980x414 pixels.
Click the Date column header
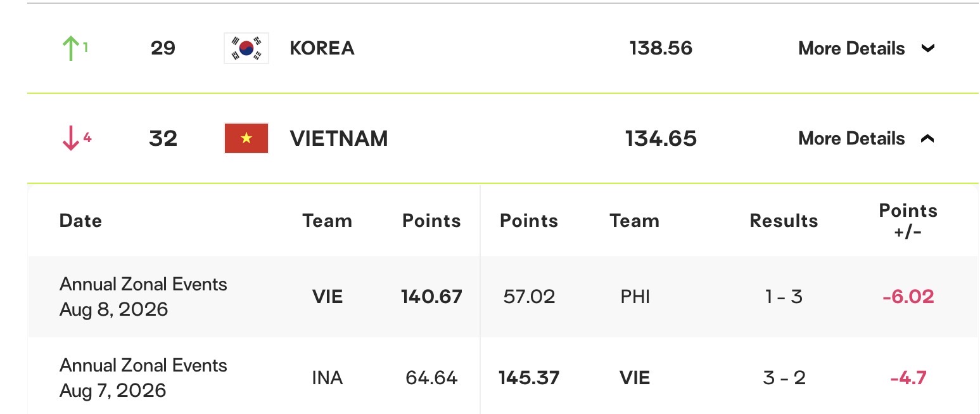coord(80,221)
